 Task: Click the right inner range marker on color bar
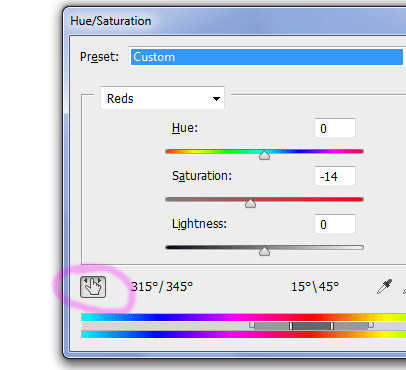(332, 326)
